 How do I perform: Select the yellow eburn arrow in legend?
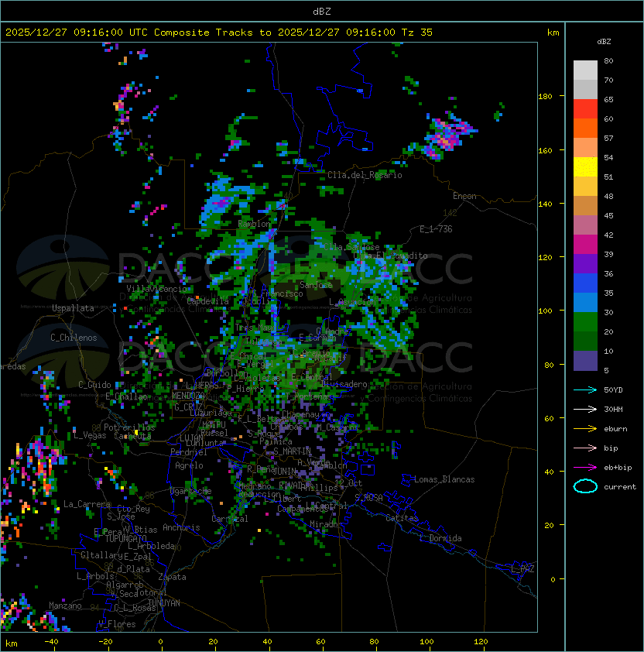[x=585, y=429]
